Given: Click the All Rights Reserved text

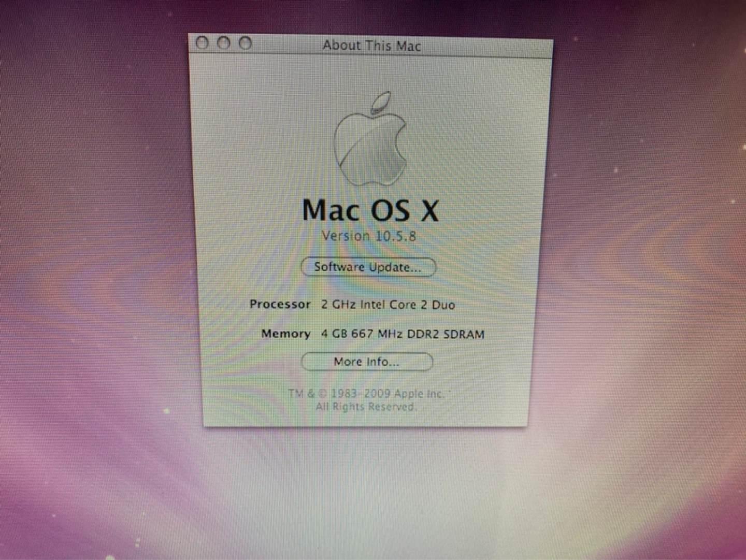Looking at the screenshot, I should click(x=366, y=407).
